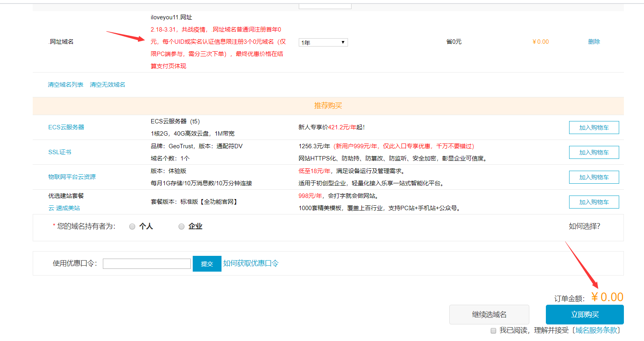The height and width of the screenshot is (341, 644).
Task: Click the .网址域名 label
Action: pos(61,42)
